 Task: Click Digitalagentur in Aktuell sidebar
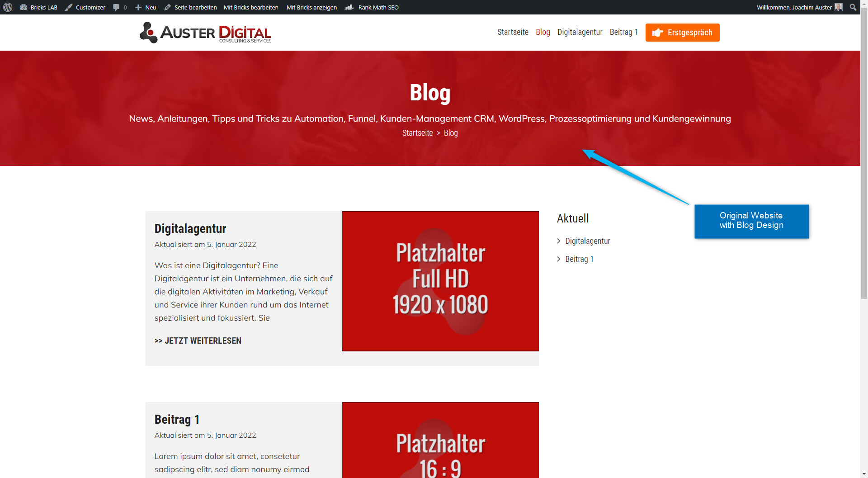[x=588, y=241]
